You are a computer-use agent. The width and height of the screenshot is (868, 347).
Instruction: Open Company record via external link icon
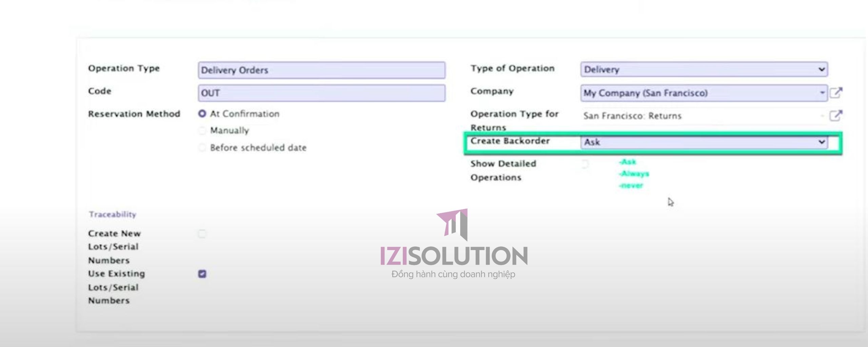coord(836,93)
